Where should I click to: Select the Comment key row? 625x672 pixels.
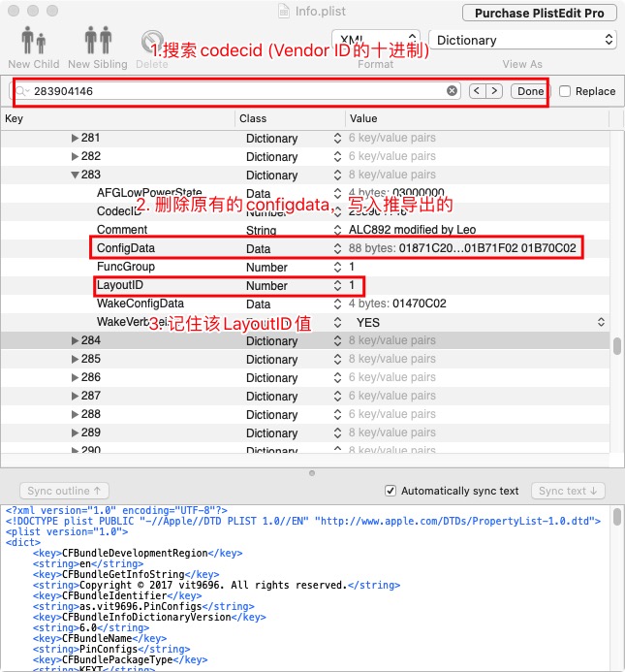122,230
